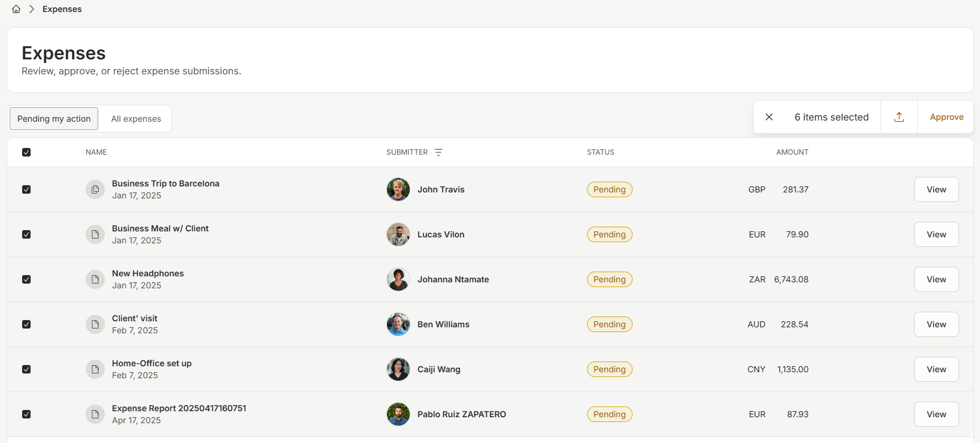
Task: Click Caiji Wang's profile picture
Action: [x=398, y=369]
